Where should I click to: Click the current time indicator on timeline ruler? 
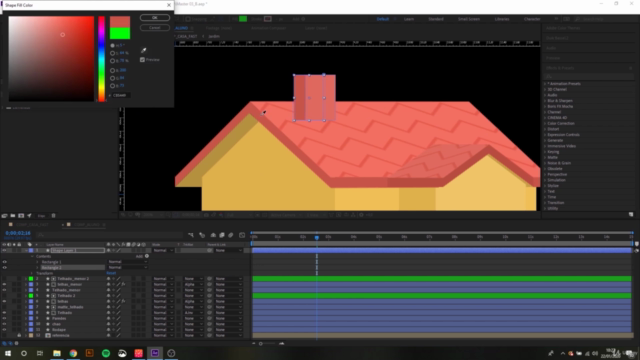pos(317,237)
